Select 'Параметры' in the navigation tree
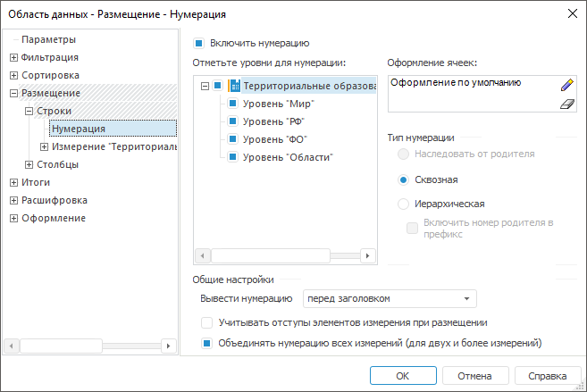Viewport: 587px width, 392px height. point(48,39)
